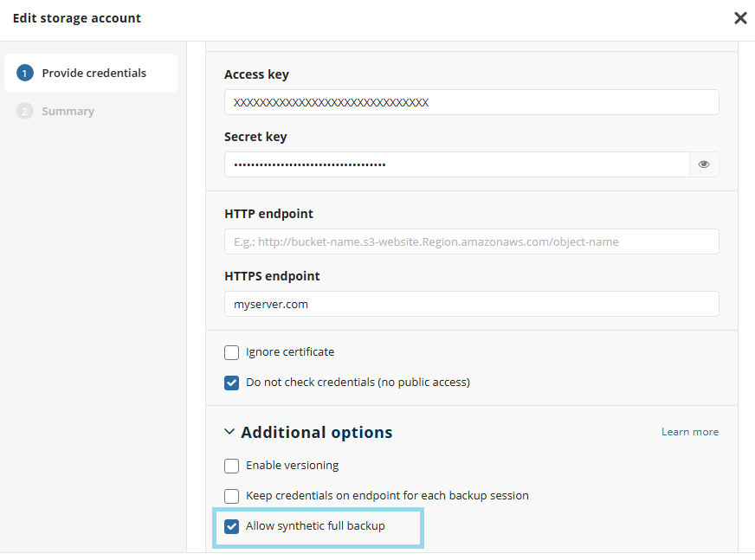
Task: Click into the Secret key field
Action: click(x=456, y=164)
